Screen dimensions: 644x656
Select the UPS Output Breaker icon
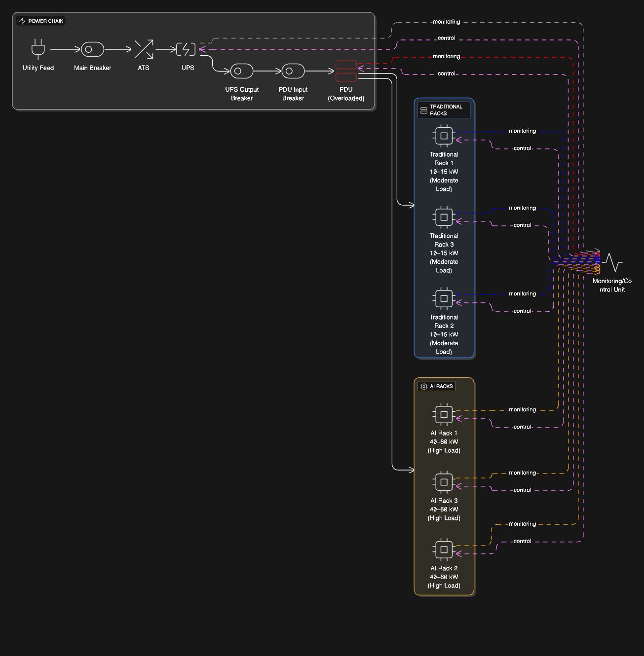click(242, 71)
